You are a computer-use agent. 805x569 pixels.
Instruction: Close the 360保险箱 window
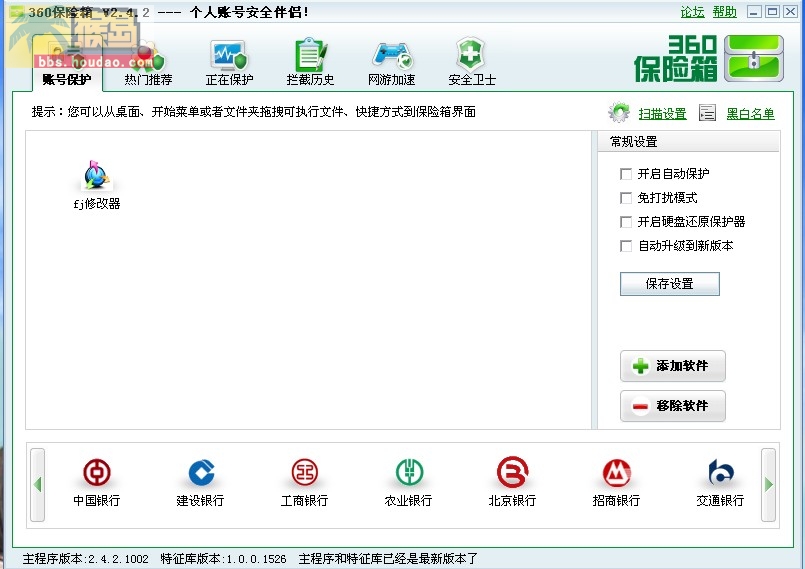click(790, 11)
